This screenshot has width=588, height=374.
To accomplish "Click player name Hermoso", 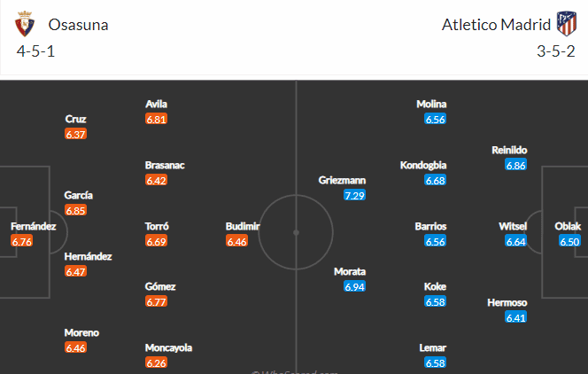I will pos(507,302).
